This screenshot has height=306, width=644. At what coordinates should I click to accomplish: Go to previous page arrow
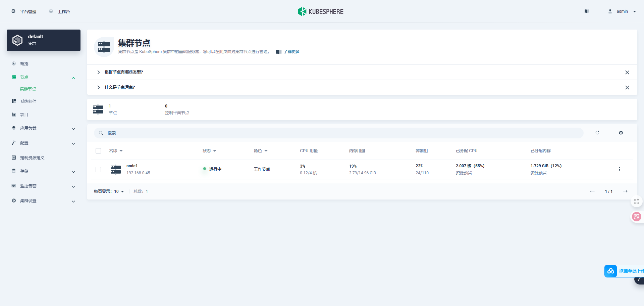click(592, 191)
